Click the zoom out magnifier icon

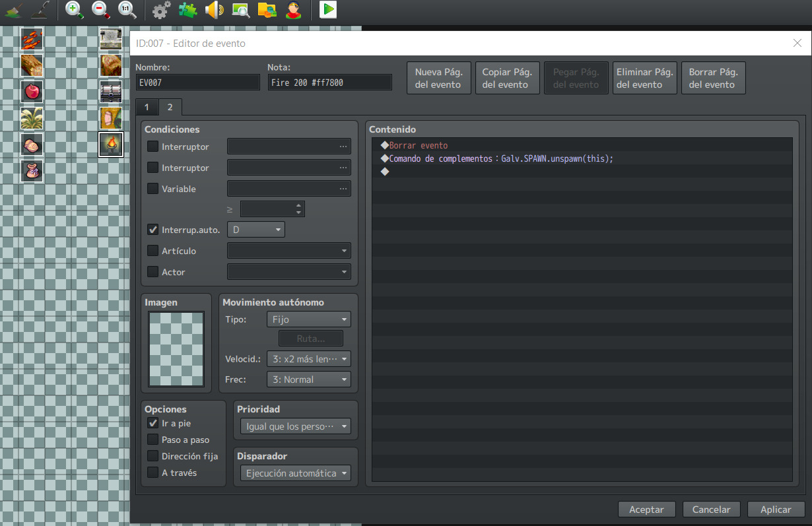[100, 9]
